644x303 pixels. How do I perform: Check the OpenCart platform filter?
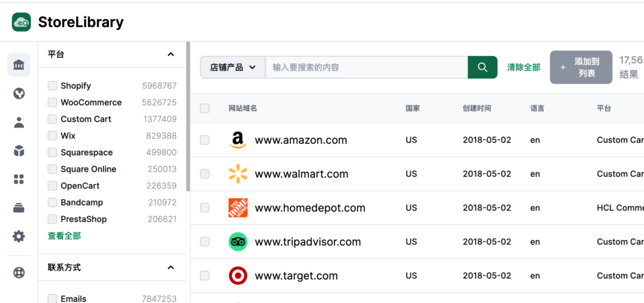click(x=52, y=186)
